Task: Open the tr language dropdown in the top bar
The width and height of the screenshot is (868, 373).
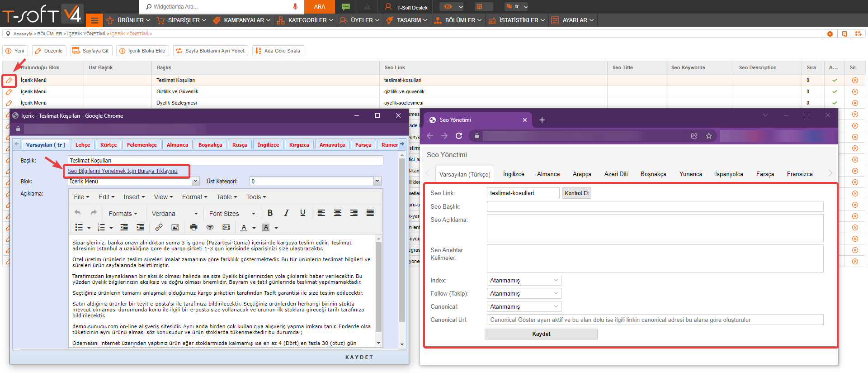Action: pos(516,6)
